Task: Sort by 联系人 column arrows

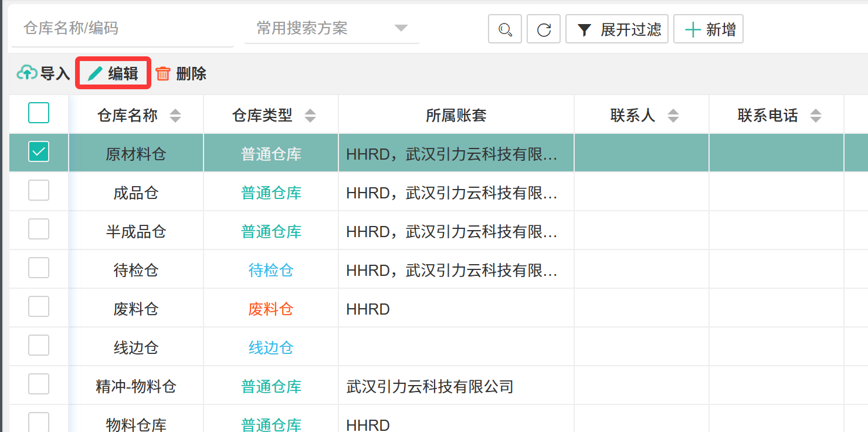Action: pyautogui.click(x=673, y=116)
